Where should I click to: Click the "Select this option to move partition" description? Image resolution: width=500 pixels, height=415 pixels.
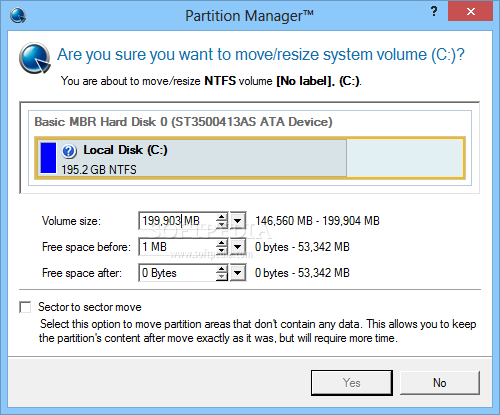(257, 331)
